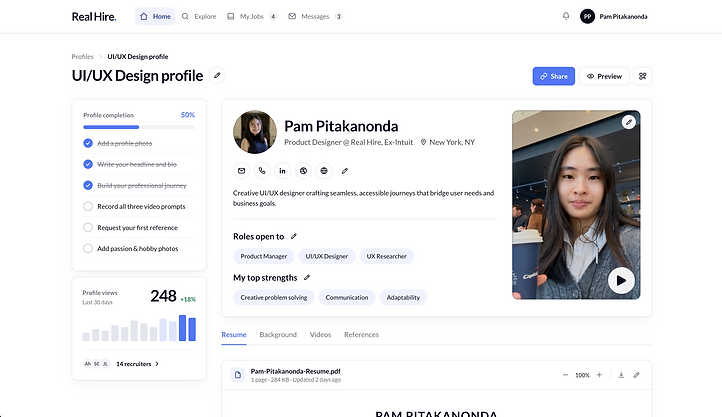Edit the My top strengths section

307,278
